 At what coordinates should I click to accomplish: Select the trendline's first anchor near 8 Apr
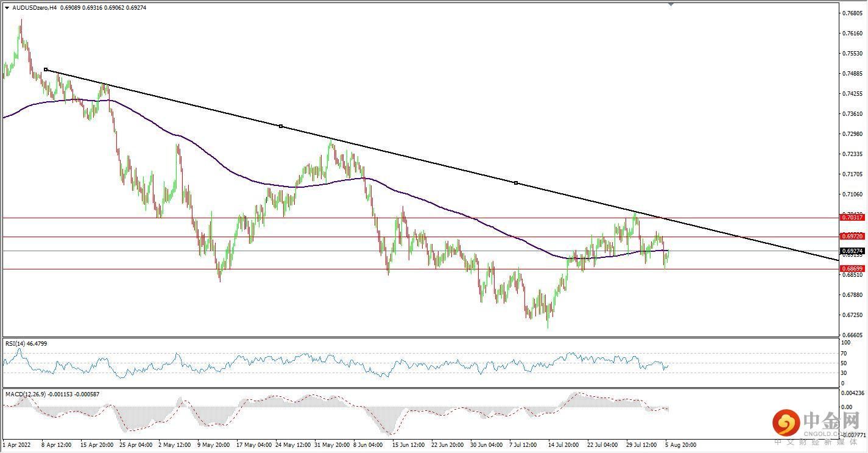(x=46, y=70)
